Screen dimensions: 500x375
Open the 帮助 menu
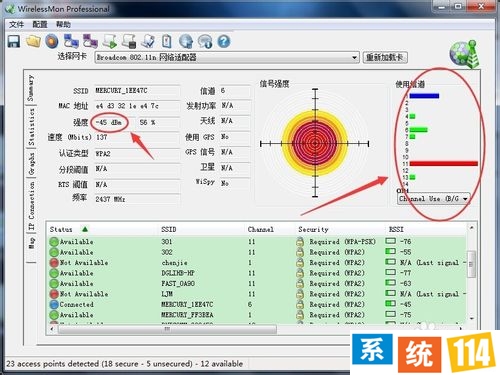pyautogui.click(x=63, y=24)
